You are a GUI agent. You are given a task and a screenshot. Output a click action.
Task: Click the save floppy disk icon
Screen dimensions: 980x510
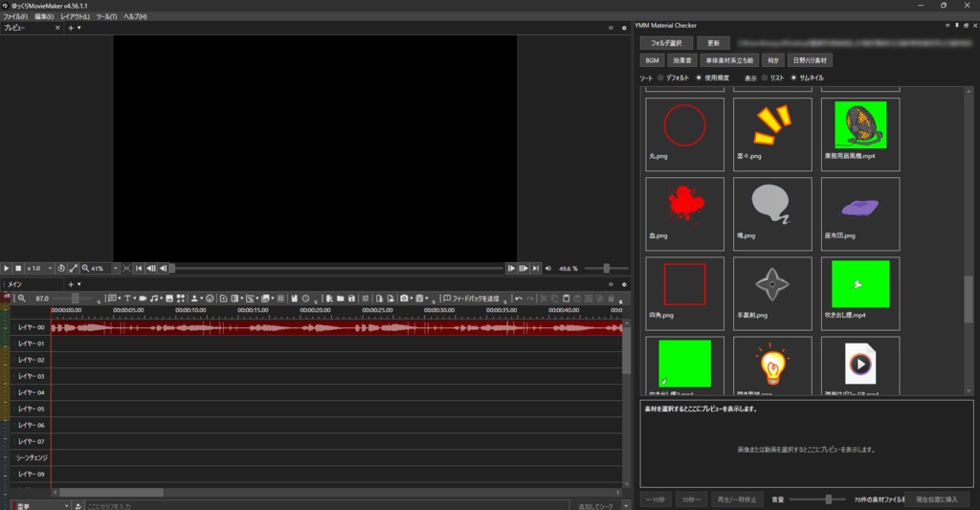click(x=351, y=299)
